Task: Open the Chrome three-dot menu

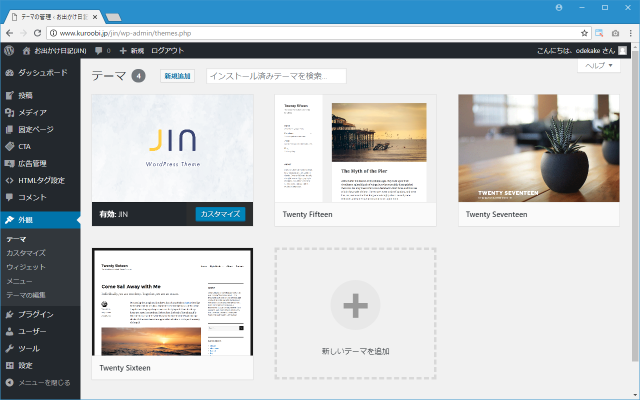Action: click(631, 33)
